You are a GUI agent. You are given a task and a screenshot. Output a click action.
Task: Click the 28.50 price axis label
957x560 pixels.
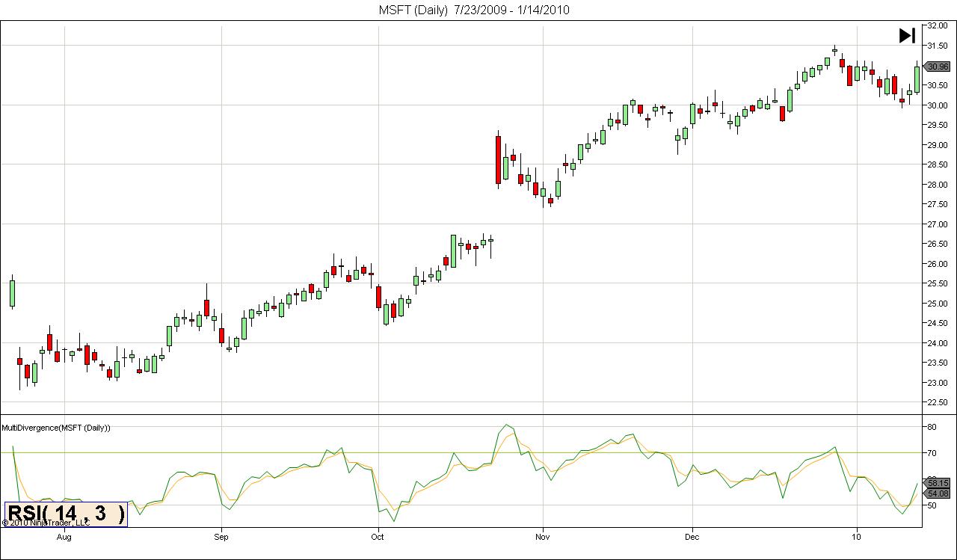tap(938, 164)
